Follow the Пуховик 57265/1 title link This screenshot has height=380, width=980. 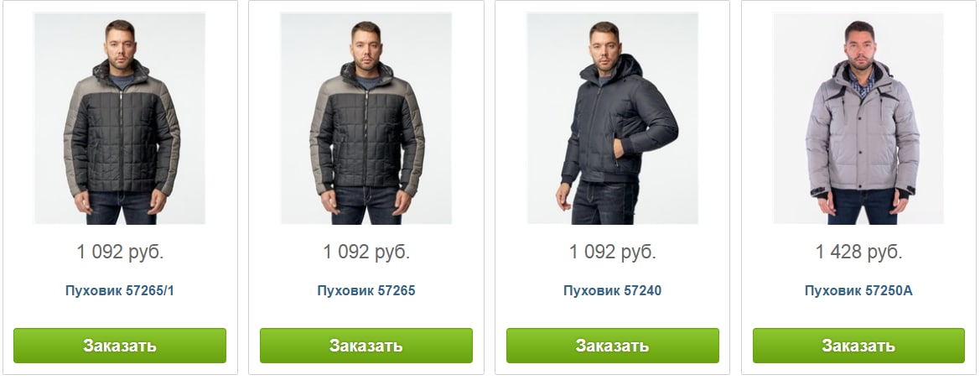pyautogui.click(x=119, y=290)
